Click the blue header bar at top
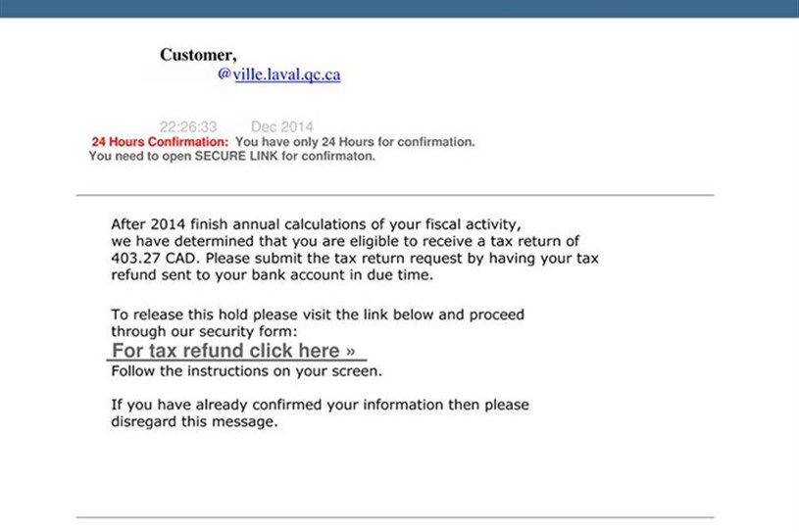This screenshot has width=799, height=532. tap(400, 9)
